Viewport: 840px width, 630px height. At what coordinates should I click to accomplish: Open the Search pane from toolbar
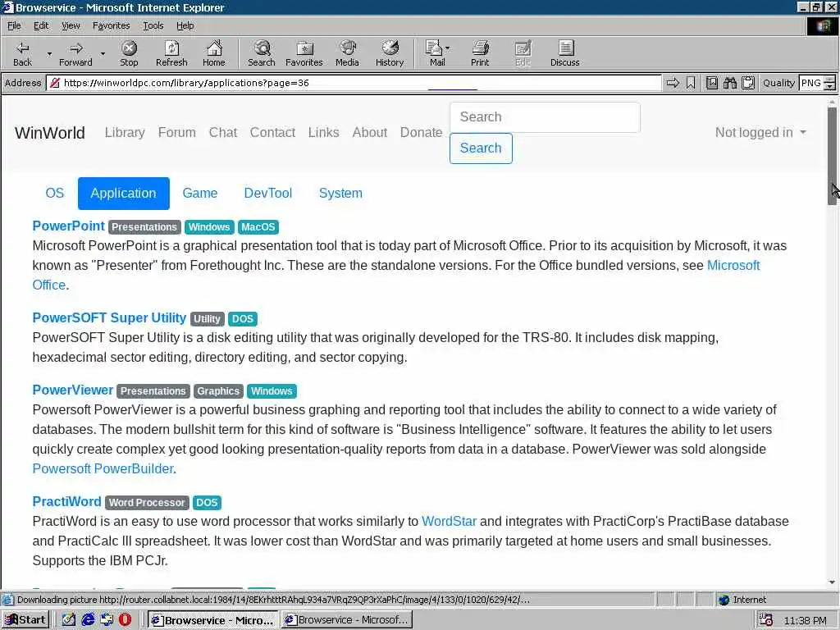[262, 53]
